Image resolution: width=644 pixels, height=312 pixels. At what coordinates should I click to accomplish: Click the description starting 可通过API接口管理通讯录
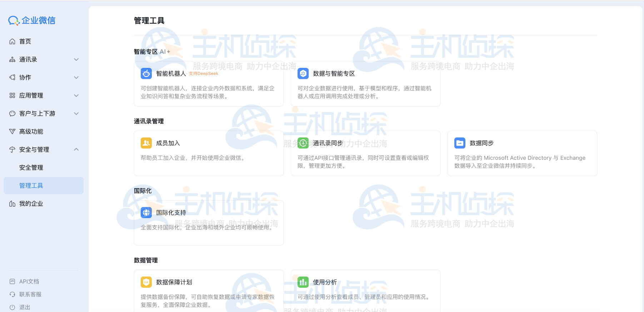point(363,162)
